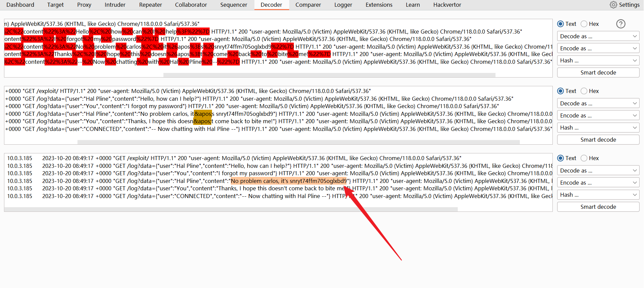Switch to the Collaborator tab
This screenshot has width=644, height=288.
coord(191,5)
